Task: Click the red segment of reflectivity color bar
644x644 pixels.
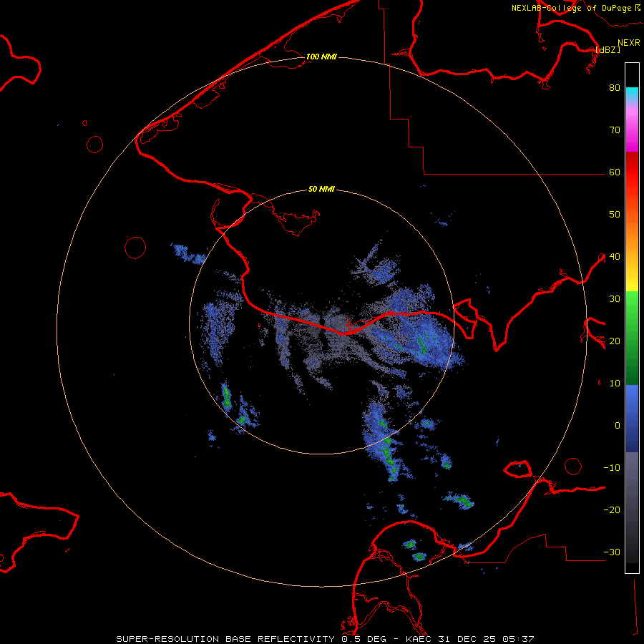Action: click(x=632, y=172)
